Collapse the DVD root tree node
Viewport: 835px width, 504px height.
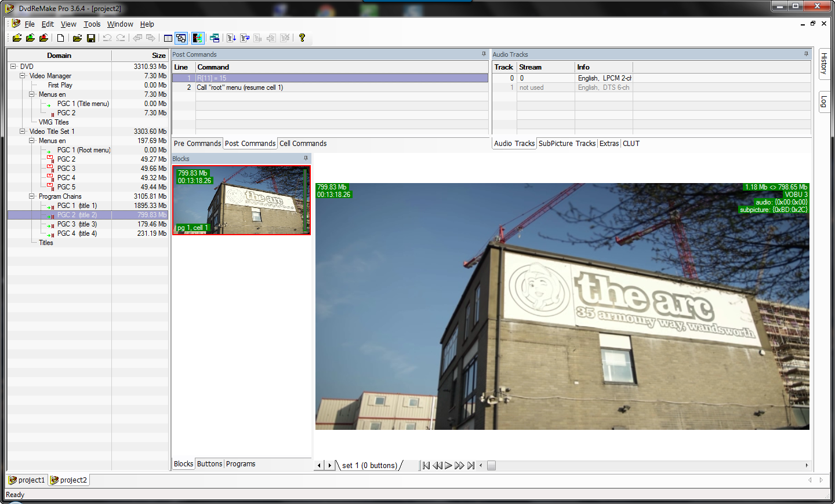(13, 67)
